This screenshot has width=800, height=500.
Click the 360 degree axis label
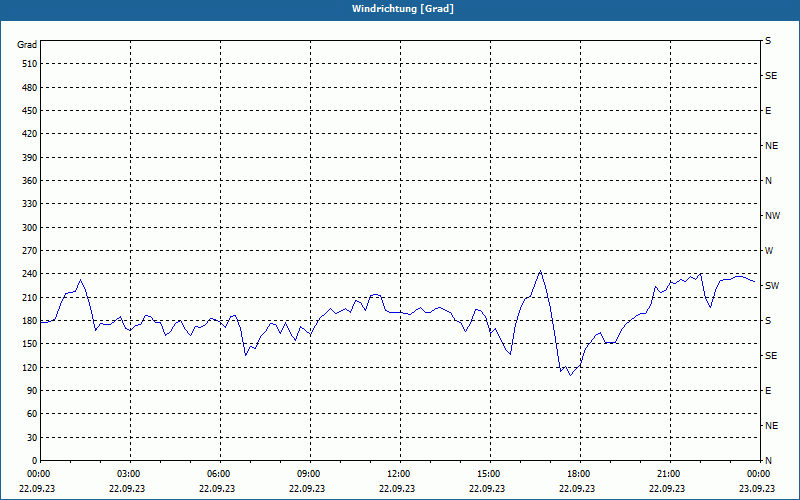click(30, 181)
